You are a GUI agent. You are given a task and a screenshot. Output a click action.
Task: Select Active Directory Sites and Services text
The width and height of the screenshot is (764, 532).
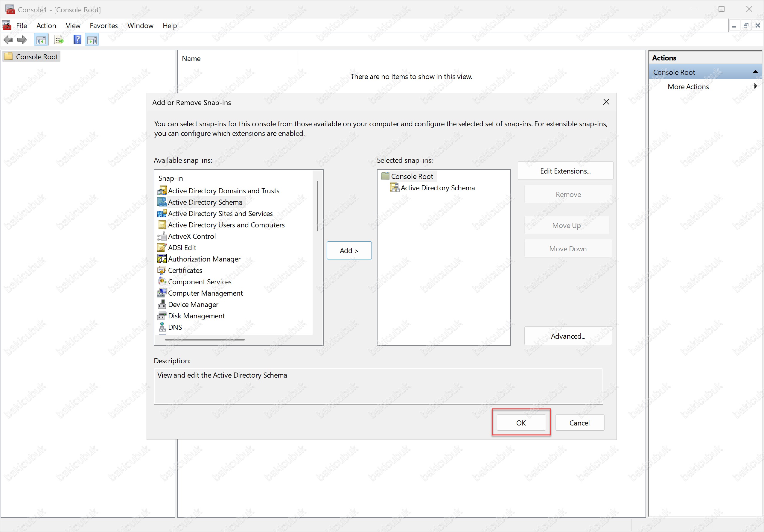[x=220, y=213]
